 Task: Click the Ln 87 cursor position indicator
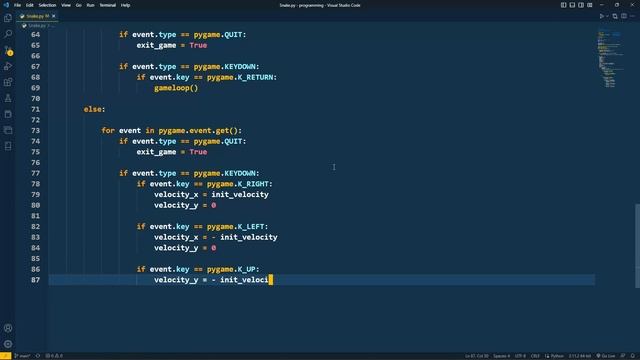point(476,356)
